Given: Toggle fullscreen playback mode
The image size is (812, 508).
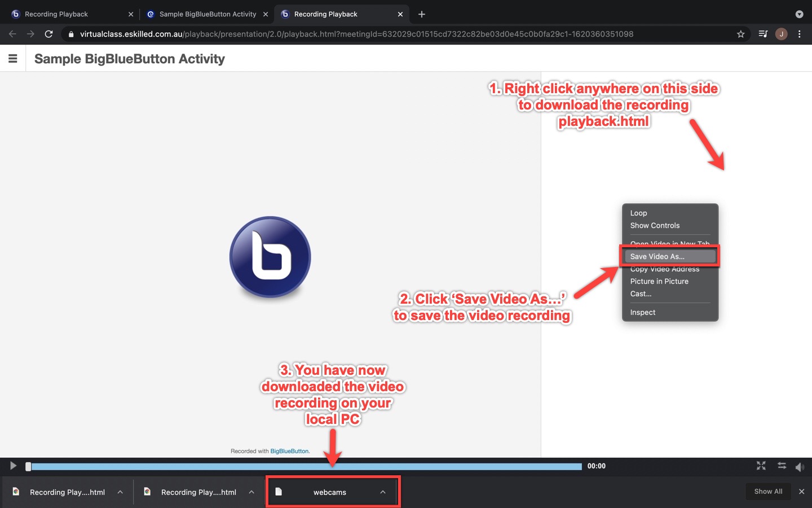Looking at the screenshot, I should (x=761, y=466).
